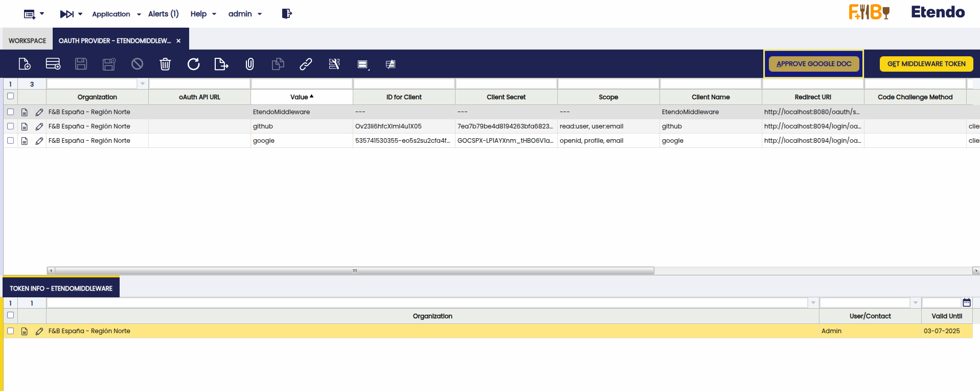The width and height of the screenshot is (980, 391).
Task: Delete the record with the trash icon
Action: [x=165, y=64]
